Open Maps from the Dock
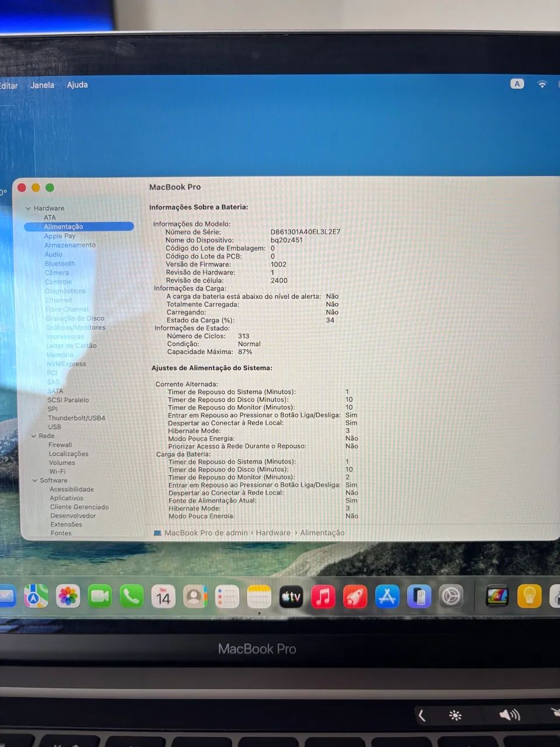The height and width of the screenshot is (747, 560). coord(36,596)
